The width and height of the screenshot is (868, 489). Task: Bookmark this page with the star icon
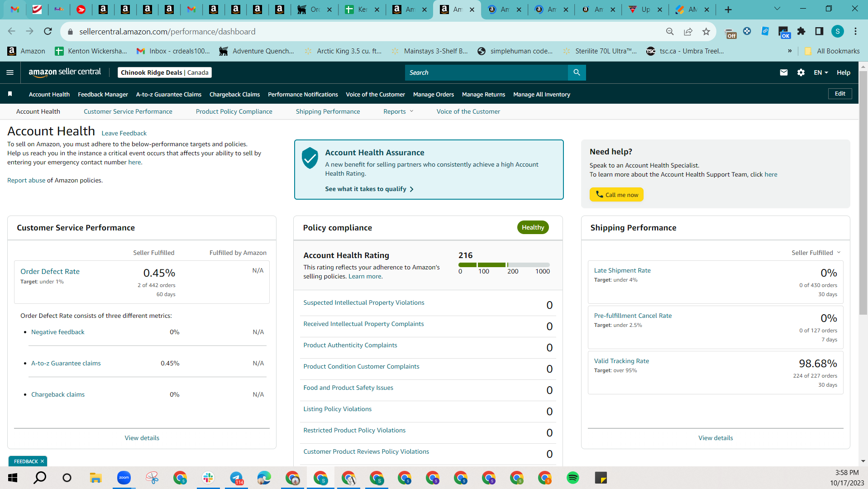pyautogui.click(x=706, y=31)
